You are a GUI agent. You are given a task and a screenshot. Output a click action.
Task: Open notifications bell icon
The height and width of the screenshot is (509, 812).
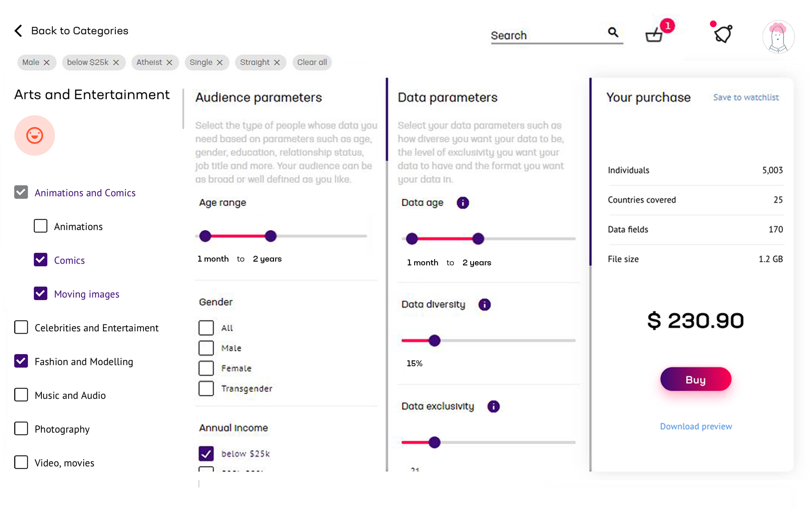point(723,34)
